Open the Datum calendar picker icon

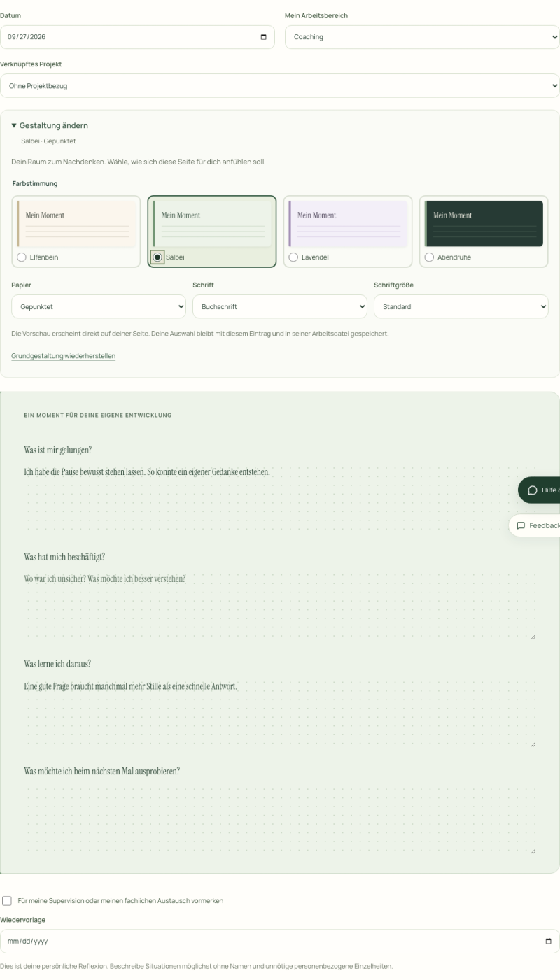coord(263,37)
